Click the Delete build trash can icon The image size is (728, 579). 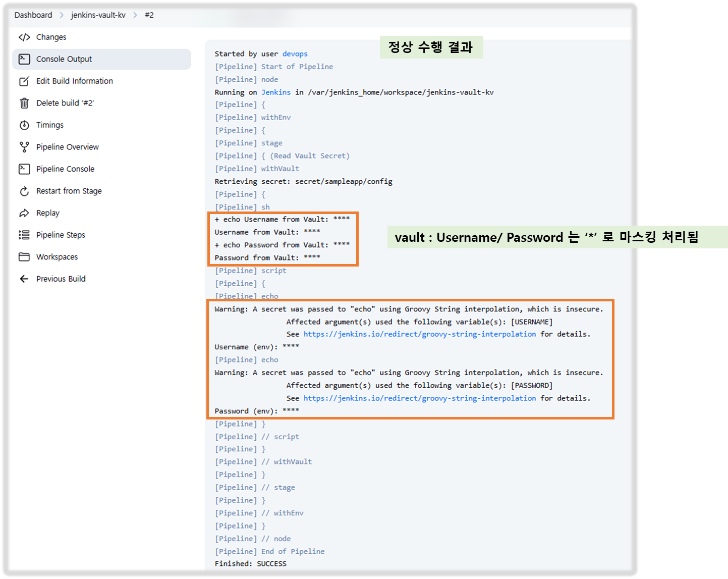pyautogui.click(x=24, y=103)
